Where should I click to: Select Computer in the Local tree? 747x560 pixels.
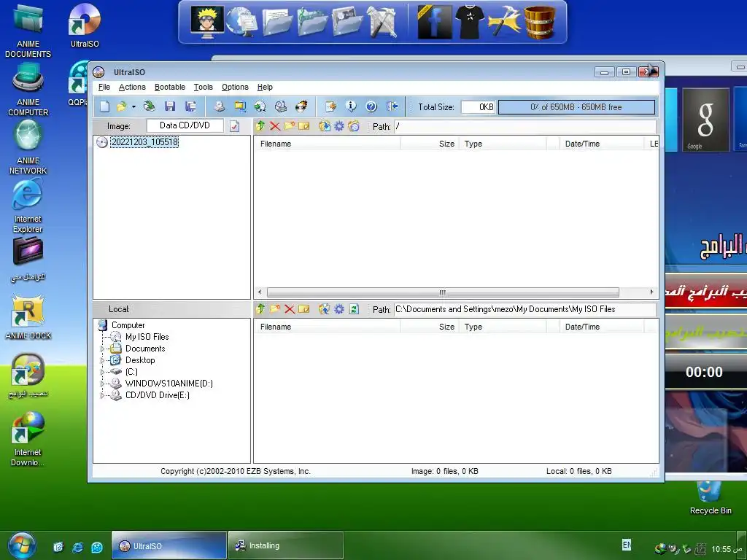[128, 325]
